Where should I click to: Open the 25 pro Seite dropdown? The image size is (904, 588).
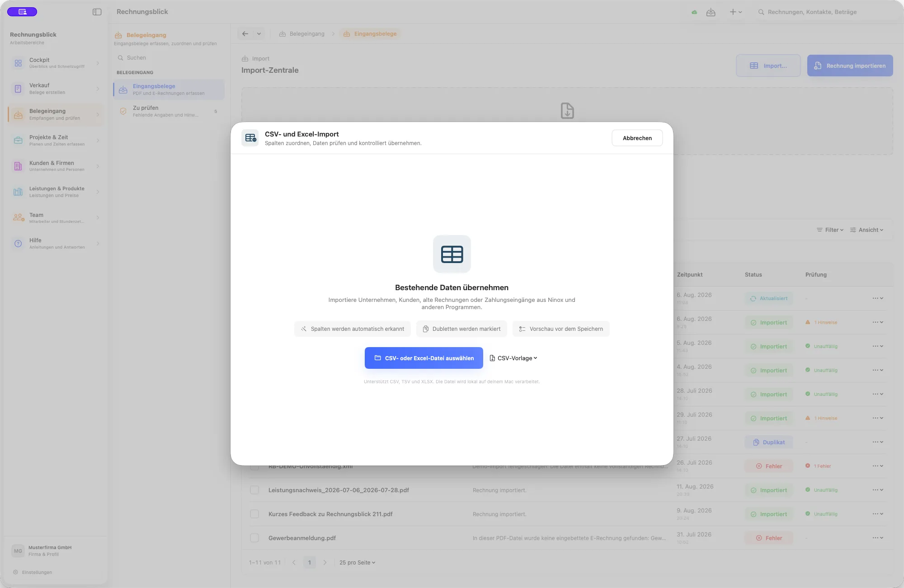pyautogui.click(x=357, y=563)
